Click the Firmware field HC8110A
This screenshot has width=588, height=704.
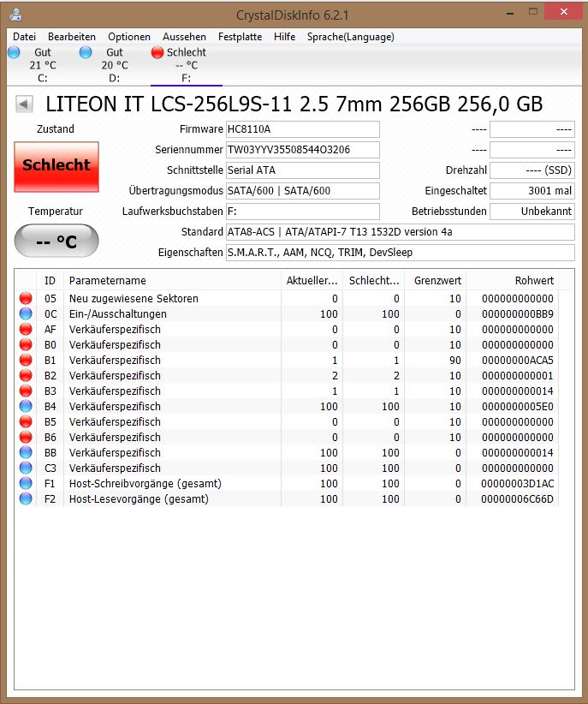(x=302, y=129)
